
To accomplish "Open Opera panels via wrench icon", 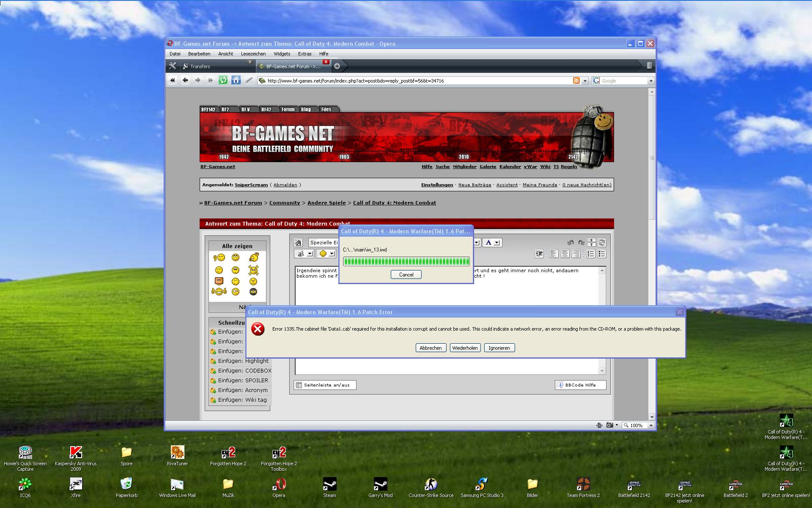I will tap(172, 66).
